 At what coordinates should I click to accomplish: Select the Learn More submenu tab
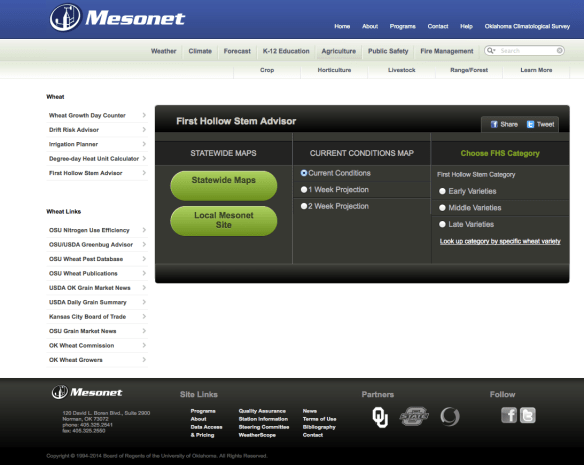536,70
